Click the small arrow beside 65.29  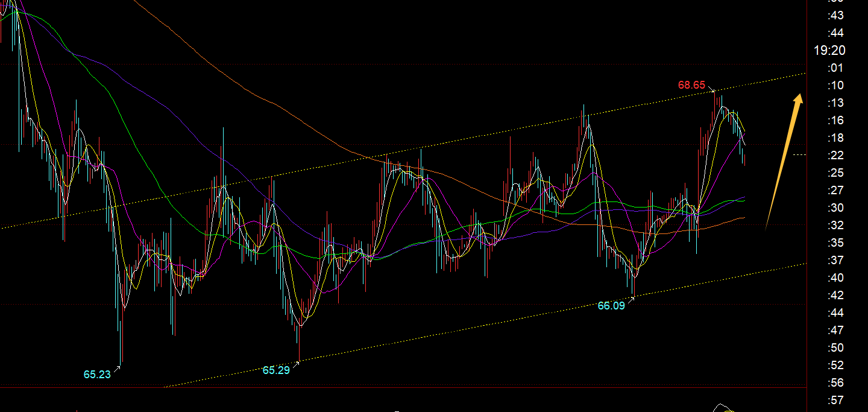tap(295, 364)
